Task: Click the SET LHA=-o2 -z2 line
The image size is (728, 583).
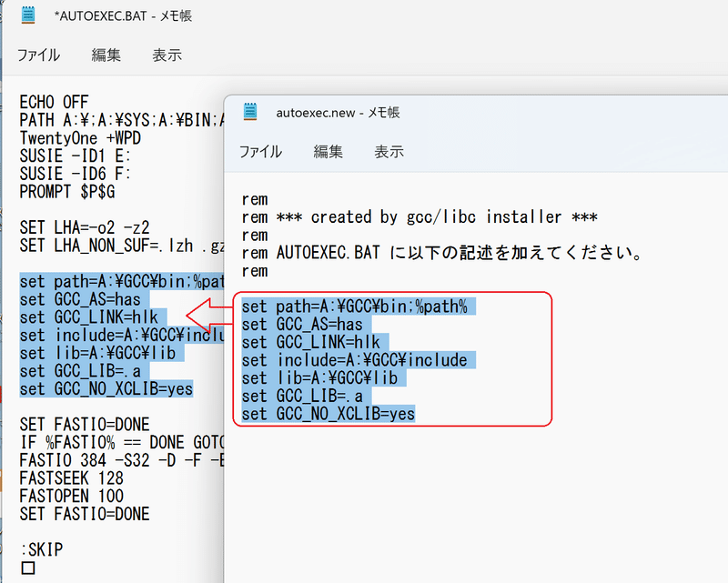Action: tap(85, 227)
